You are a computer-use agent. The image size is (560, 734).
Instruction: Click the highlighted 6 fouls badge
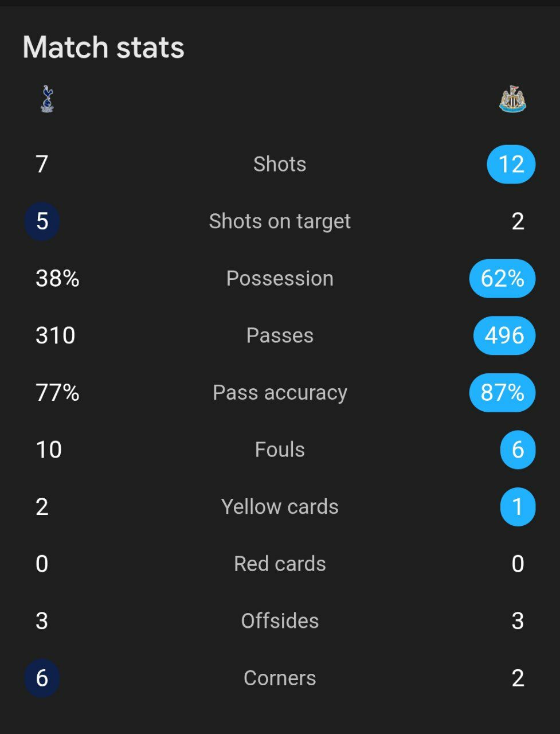(518, 450)
